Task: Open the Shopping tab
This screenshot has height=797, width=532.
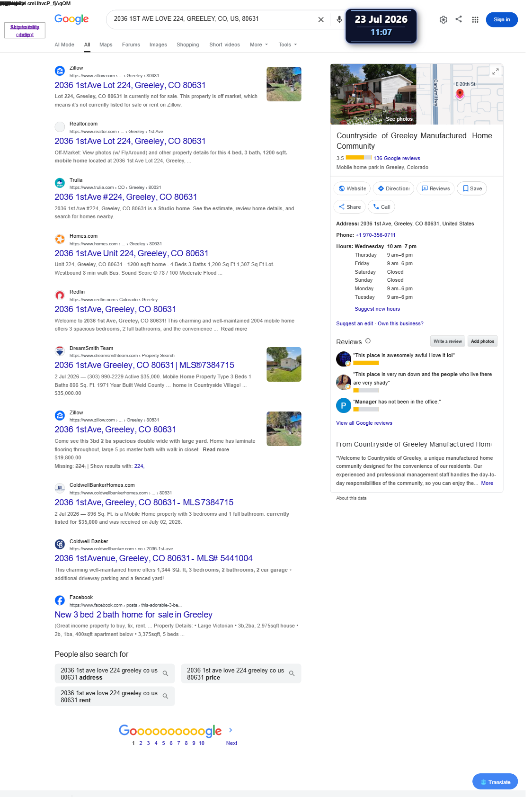Action: 188,45
